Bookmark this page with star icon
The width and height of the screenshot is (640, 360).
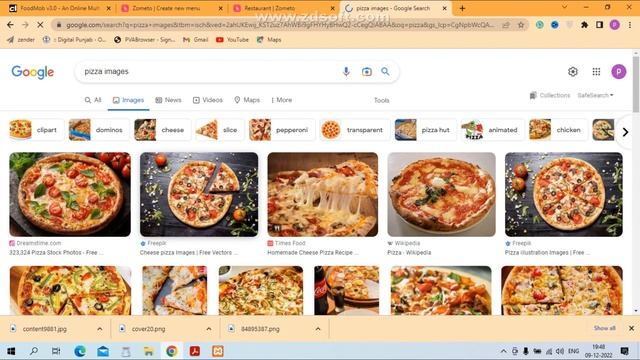521,25
